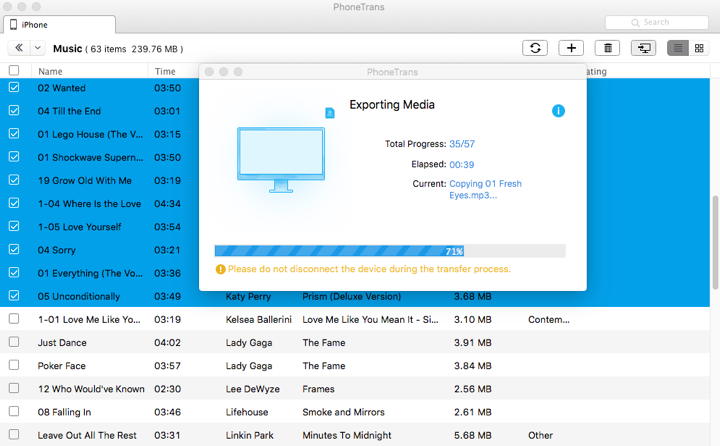Switch to list view
Screen dimensions: 720x446
pos(678,48)
